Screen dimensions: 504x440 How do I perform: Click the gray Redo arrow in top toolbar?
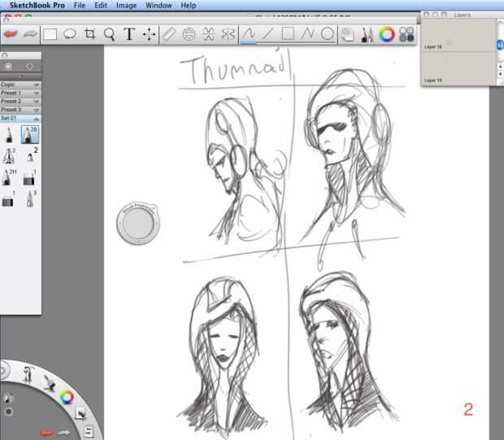(x=30, y=34)
